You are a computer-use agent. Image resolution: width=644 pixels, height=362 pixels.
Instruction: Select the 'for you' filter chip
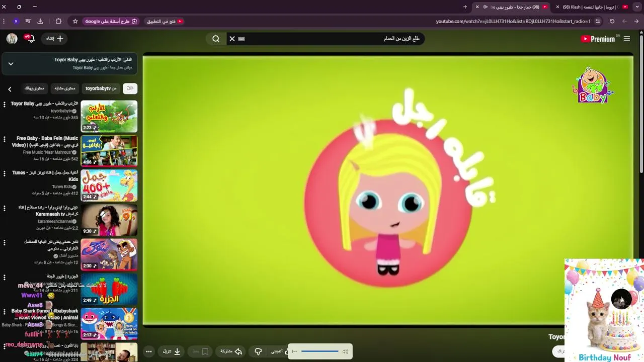(34, 88)
